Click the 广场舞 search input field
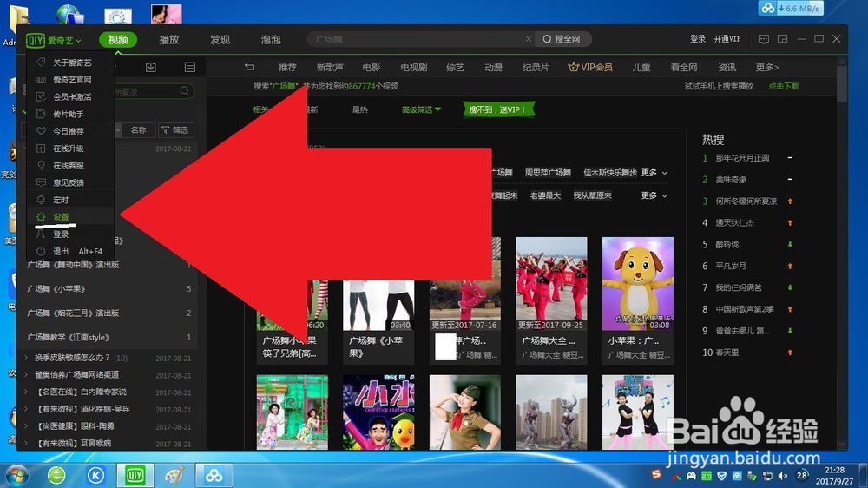Image resolution: width=868 pixels, height=488 pixels. [415, 39]
